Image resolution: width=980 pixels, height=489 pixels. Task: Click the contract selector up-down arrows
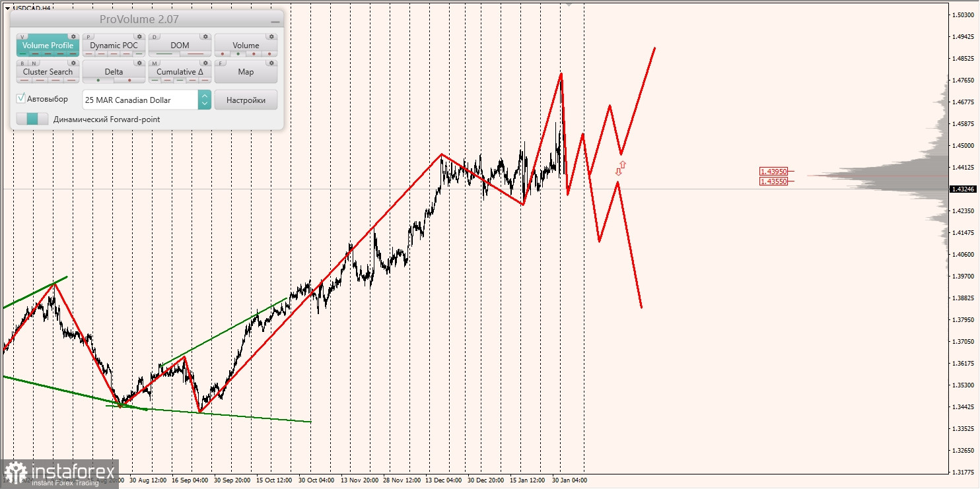coord(205,100)
